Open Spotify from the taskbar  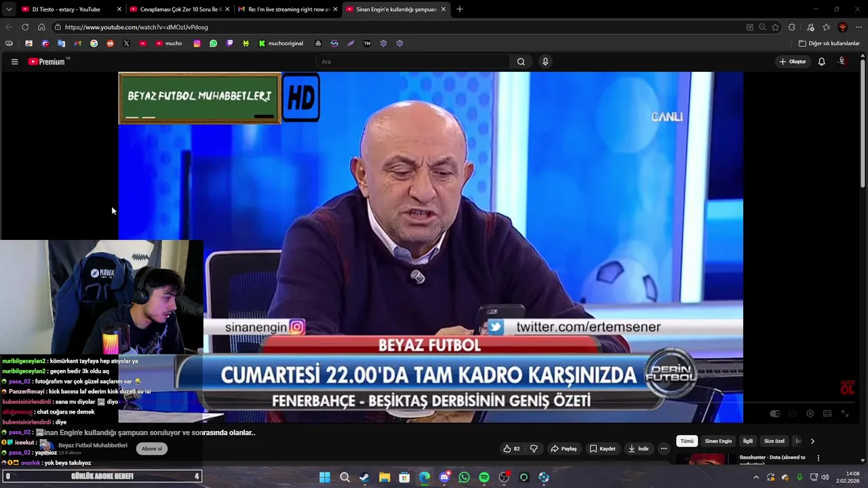pos(484,477)
